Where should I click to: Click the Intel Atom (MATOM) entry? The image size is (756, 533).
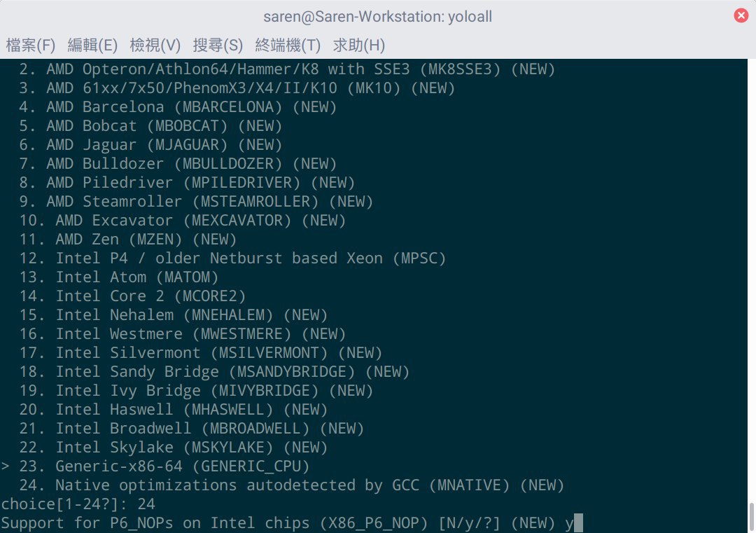coord(118,277)
